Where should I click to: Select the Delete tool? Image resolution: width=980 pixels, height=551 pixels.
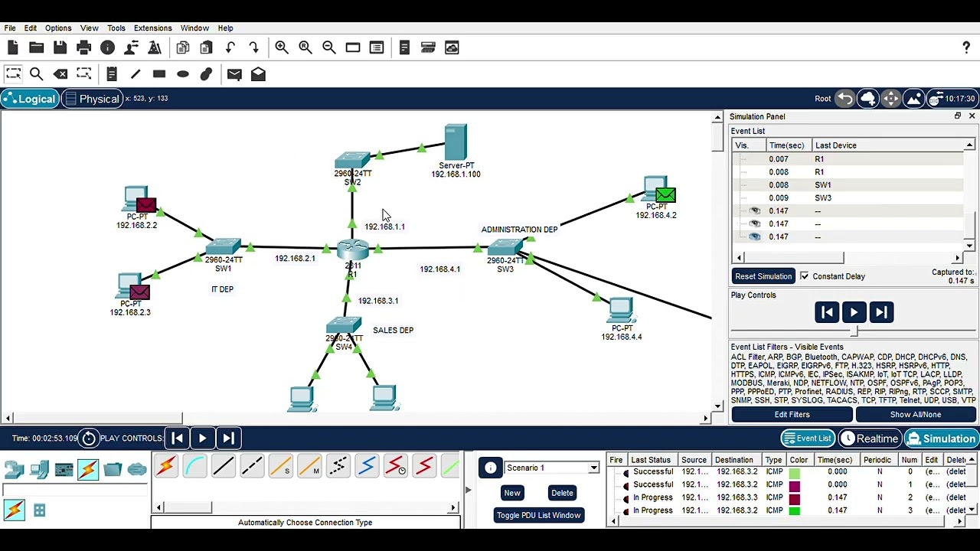[60, 74]
